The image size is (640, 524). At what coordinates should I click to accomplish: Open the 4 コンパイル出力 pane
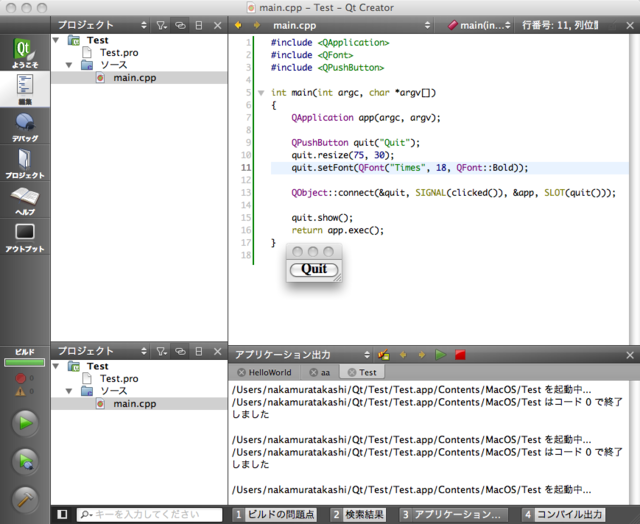coord(564,514)
